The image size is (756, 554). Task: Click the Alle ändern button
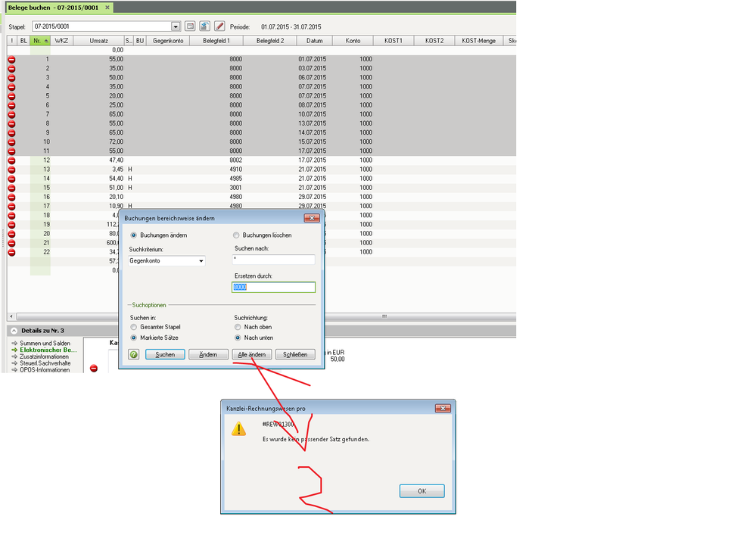[x=252, y=354]
